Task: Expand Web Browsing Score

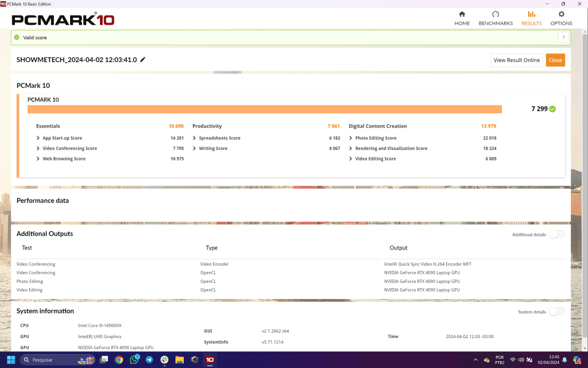Action: coord(38,159)
